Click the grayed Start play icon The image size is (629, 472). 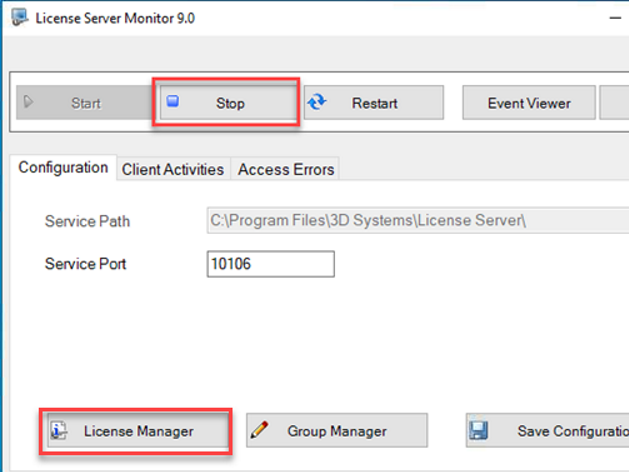(28, 102)
